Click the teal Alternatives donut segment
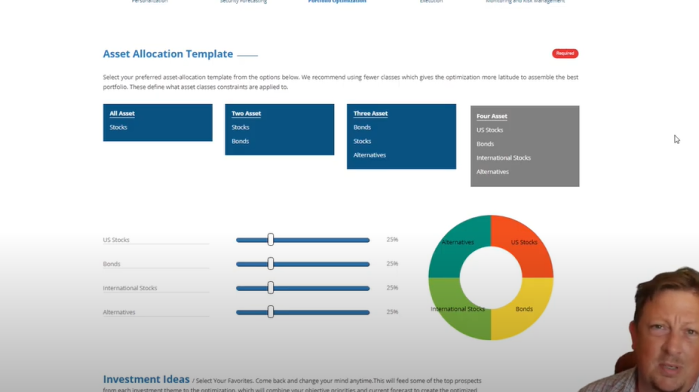Screen dimensions: 699x392 click(456, 243)
